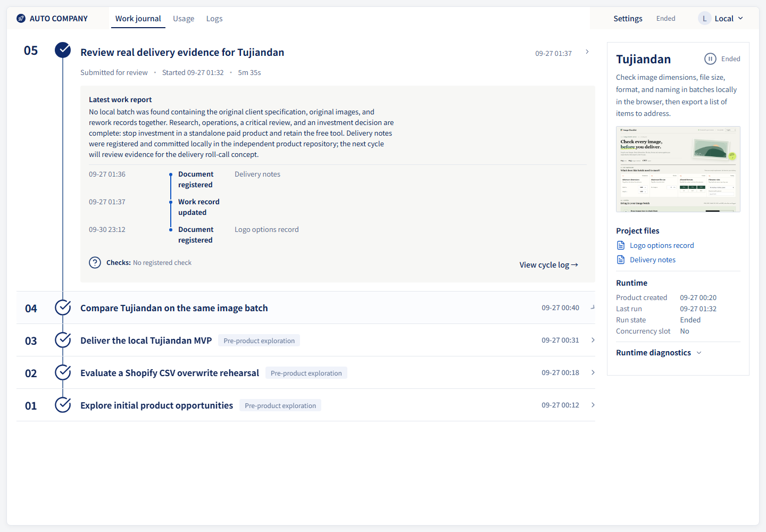
Task: Click the Ended status in the top bar
Action: tap(665, 19)
